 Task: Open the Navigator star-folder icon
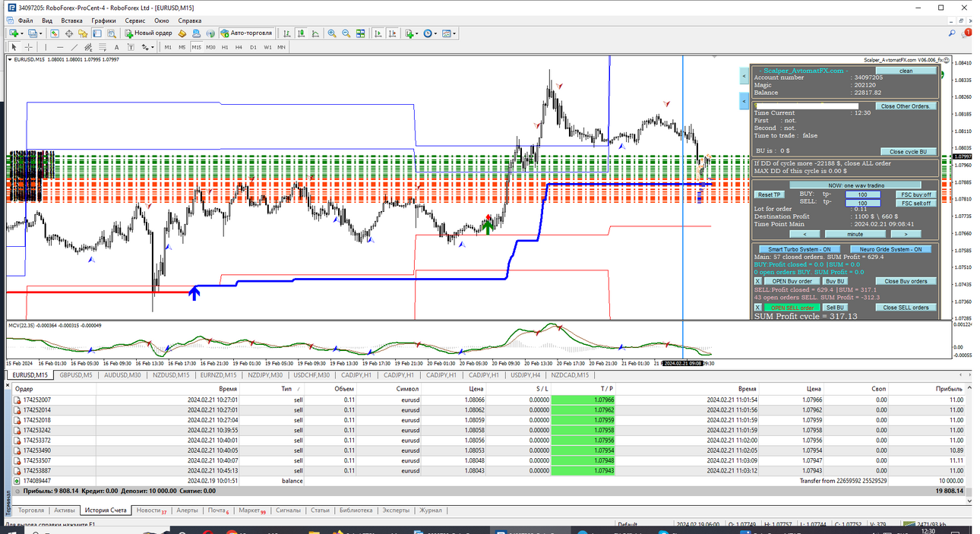click(x=83, y=33)
